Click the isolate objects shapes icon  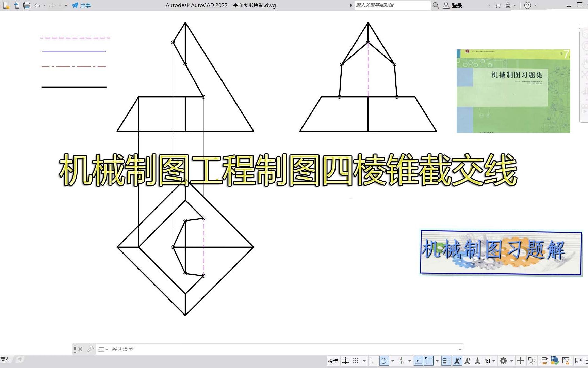pyautogui.click(x=532, y=361)
